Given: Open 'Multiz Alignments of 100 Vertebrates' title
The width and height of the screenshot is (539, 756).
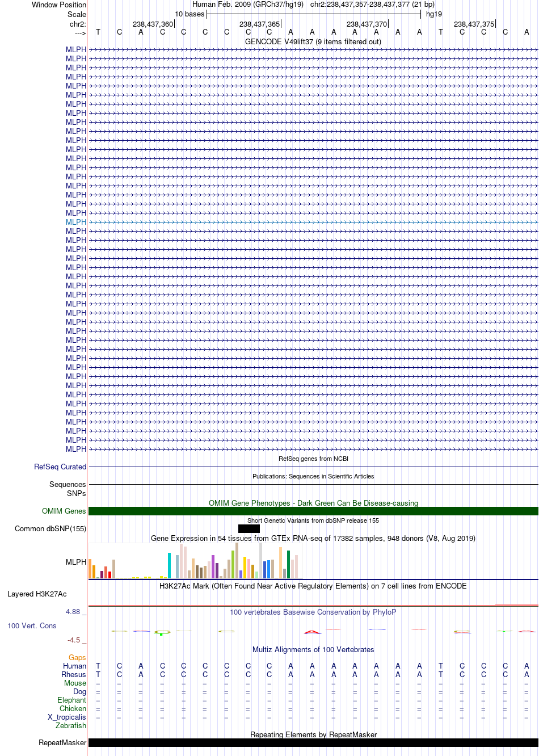Looking at the screenshot, I should pos(313,650).
